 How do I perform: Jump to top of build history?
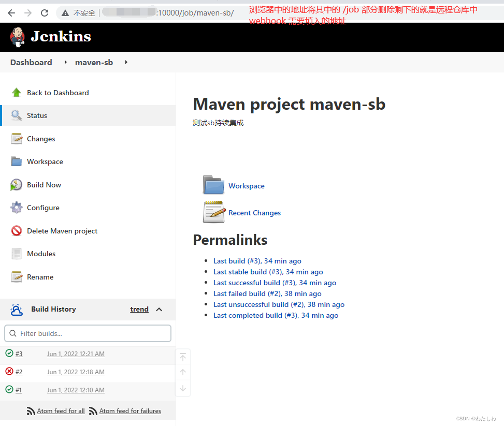click(x=183, y=357)
